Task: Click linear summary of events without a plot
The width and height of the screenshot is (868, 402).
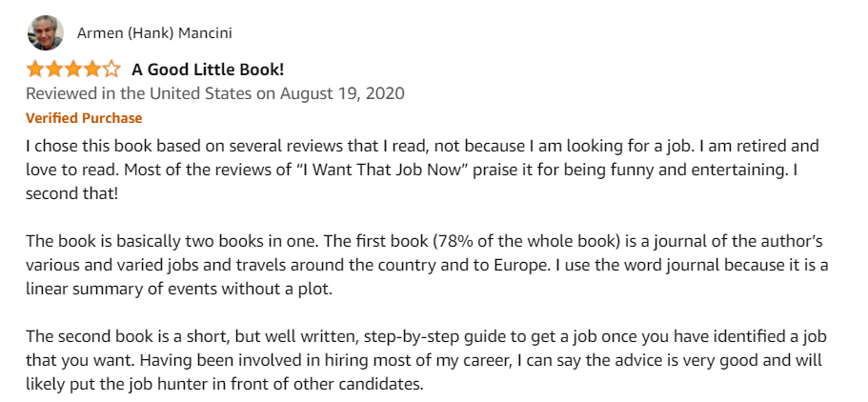Action: [179, 289]
